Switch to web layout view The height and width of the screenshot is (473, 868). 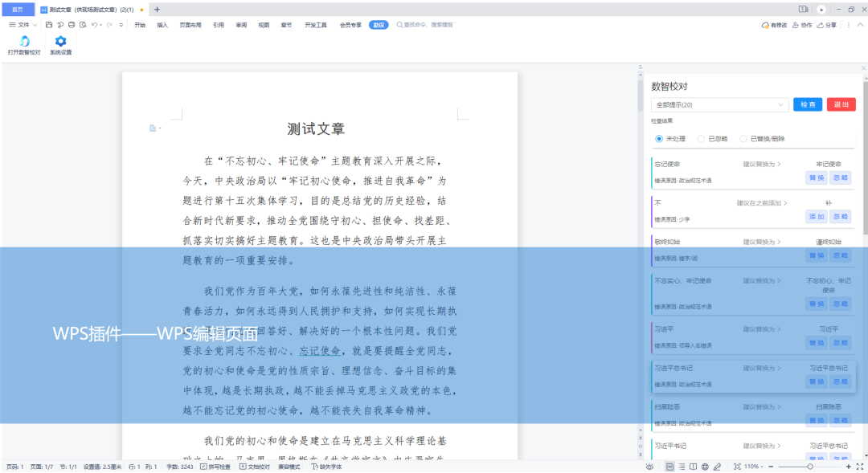705,467
